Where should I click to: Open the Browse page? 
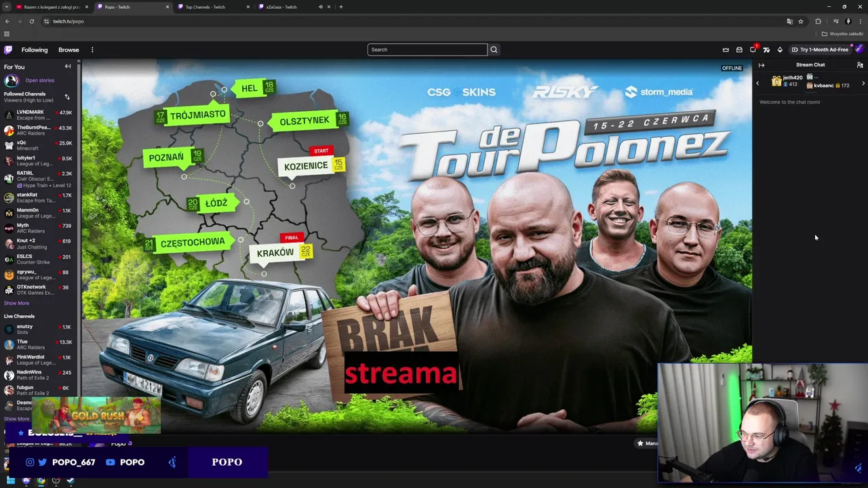(68, 49)
